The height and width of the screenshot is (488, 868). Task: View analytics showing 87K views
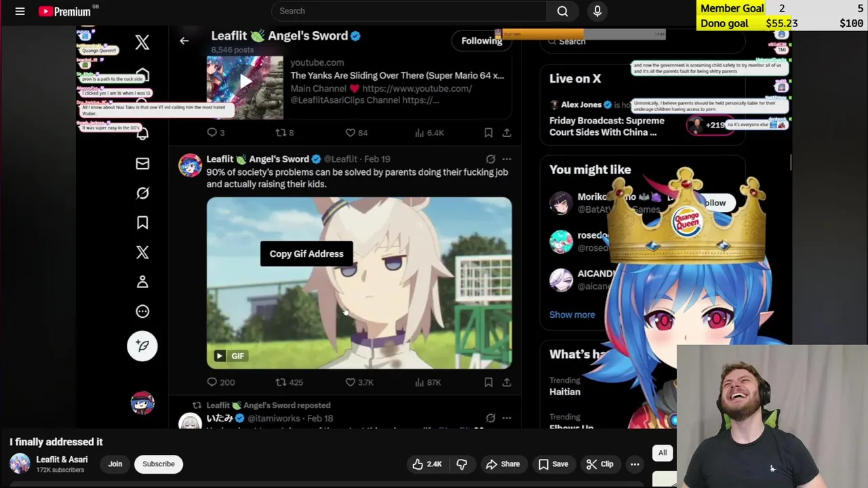pos(428,382)
